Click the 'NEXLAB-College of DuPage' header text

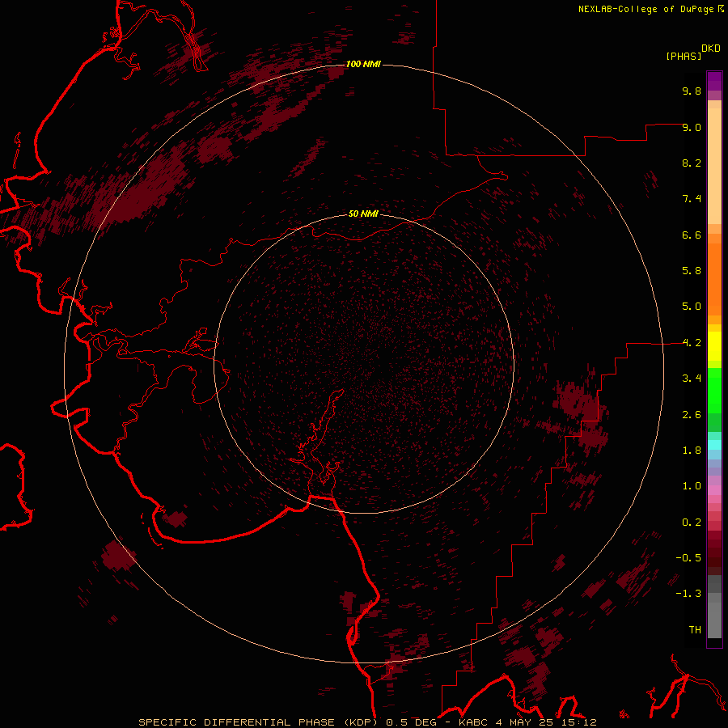pyautogui.click(x=645, y=9)
